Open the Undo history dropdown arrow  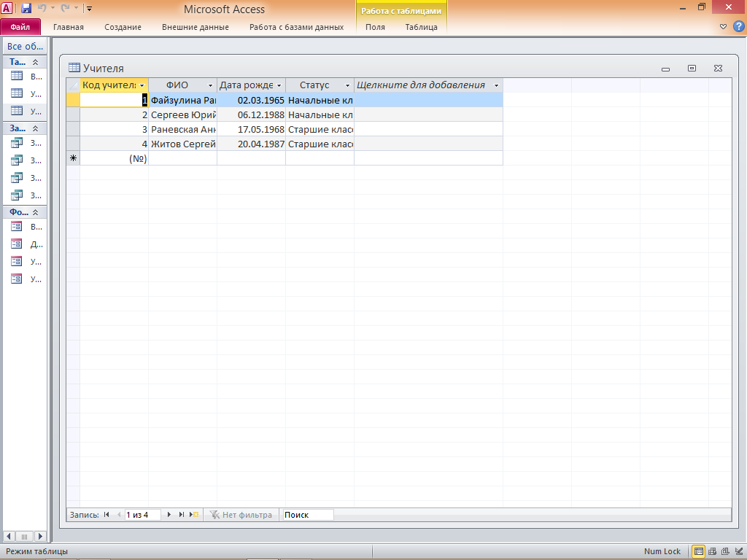pyautogui.click(x=53, y=8)
